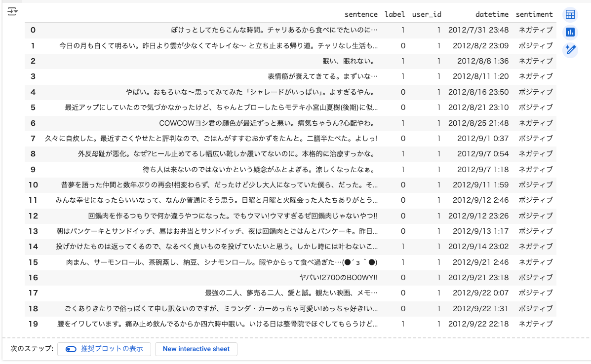Select row index 12
This screenshot has width=591, height=364.
point(33,216)
